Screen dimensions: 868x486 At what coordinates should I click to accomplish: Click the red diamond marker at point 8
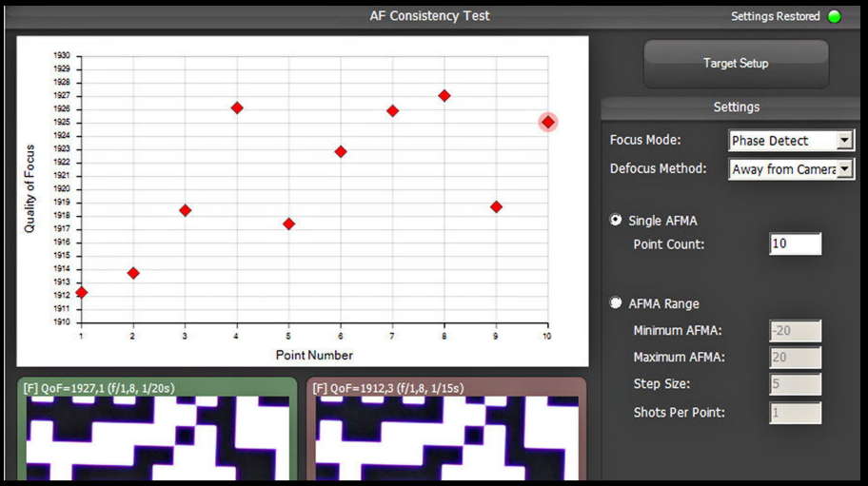444,95
